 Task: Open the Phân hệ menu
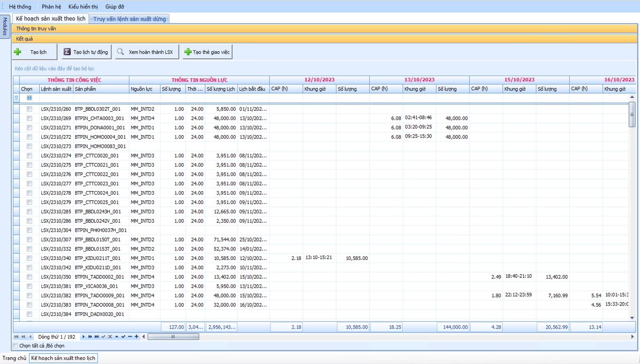pos(51,6)
